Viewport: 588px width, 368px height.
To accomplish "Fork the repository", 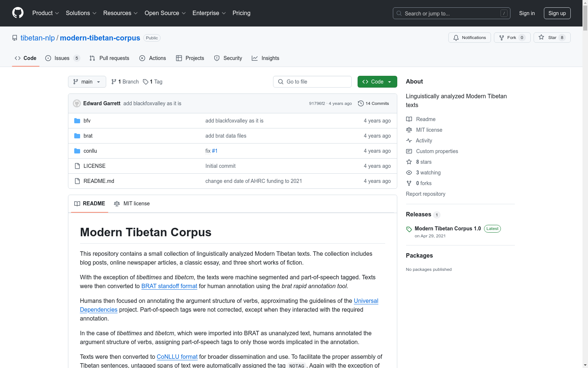I will pos(512,38).
